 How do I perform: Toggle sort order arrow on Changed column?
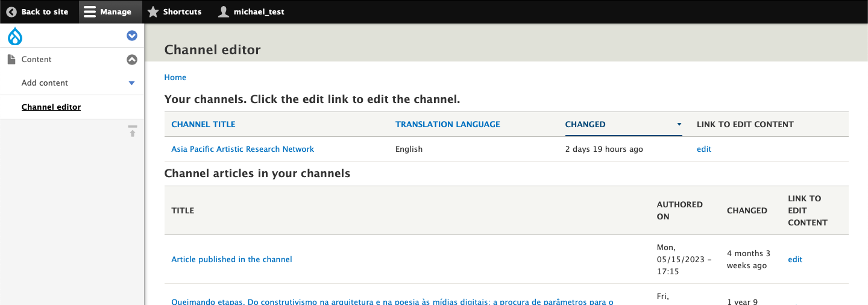(x=679, y=125)
